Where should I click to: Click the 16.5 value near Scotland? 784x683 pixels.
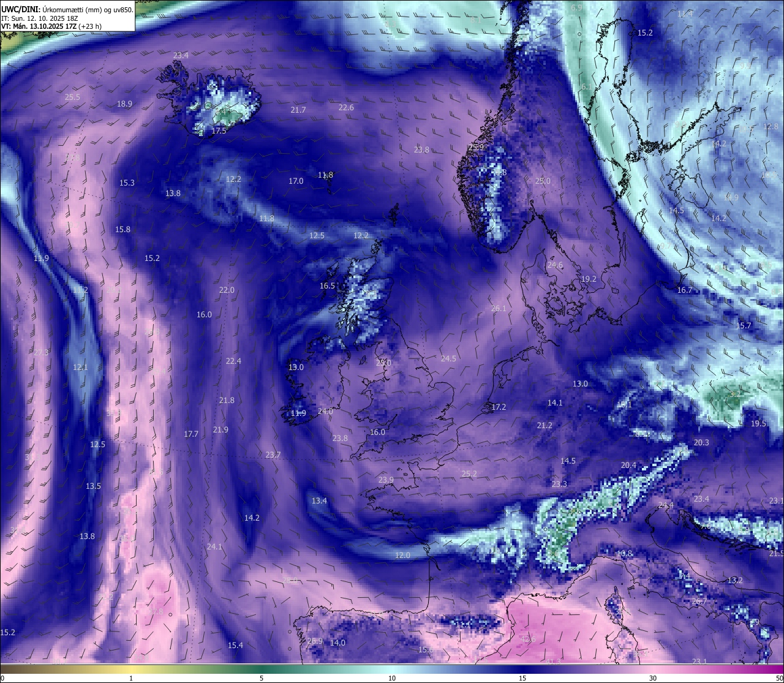tap(327, 286)
